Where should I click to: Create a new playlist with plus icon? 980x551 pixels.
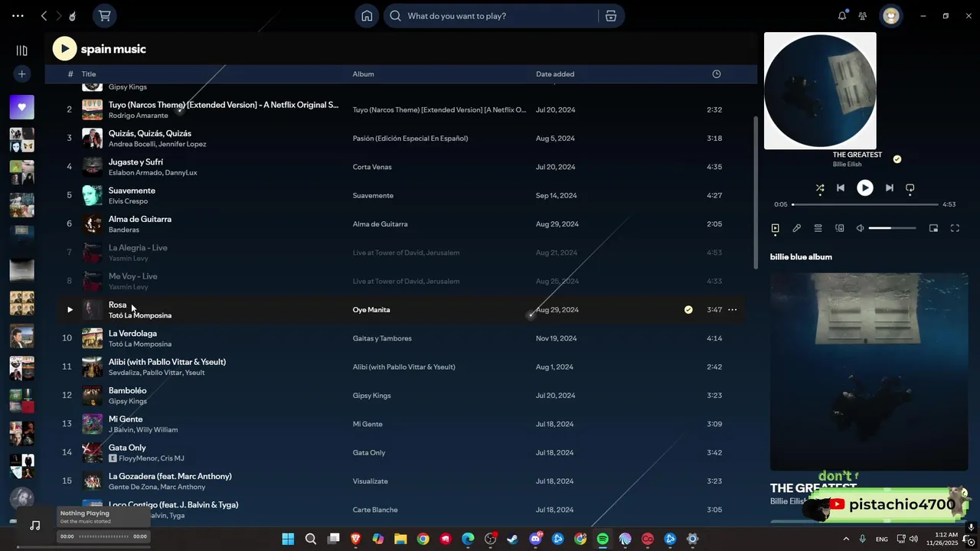pos(21,73)
